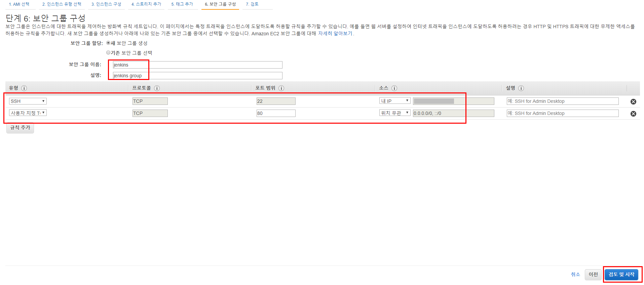Open the 내 IP source dropdown

395,101
